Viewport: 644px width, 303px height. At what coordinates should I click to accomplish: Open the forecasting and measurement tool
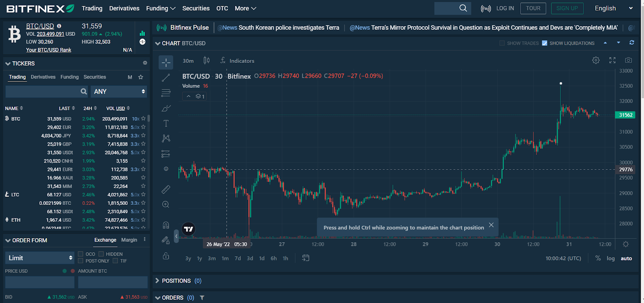point(166,154)
